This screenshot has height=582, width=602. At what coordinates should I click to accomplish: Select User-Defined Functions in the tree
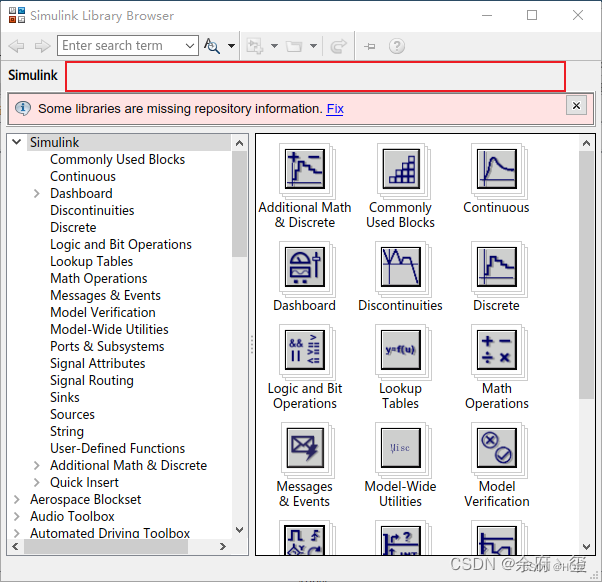pos(117,448)
